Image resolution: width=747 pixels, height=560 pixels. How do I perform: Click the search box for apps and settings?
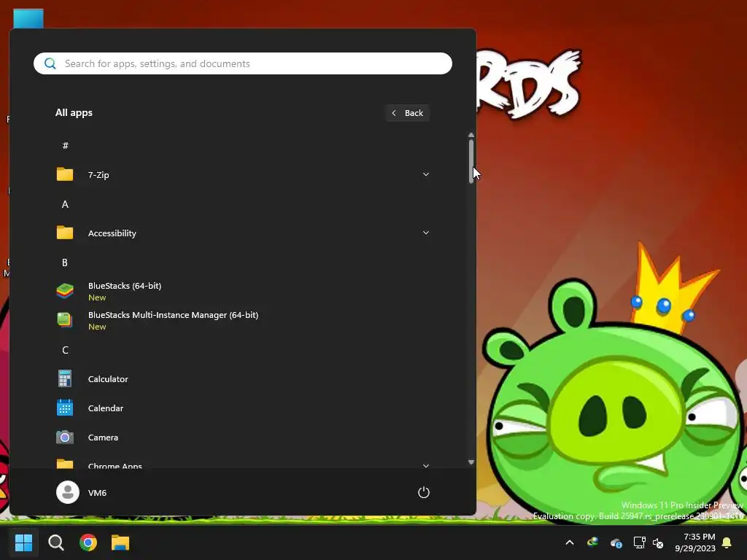(242, 63)
